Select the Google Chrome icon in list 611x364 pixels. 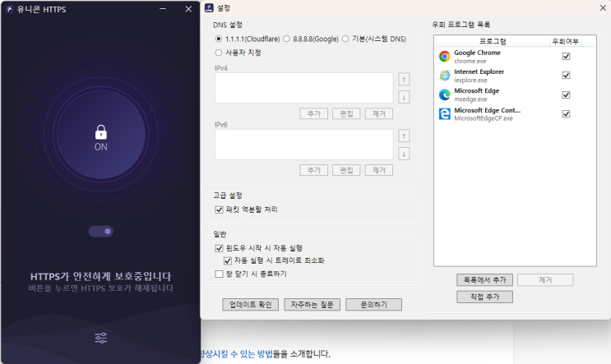pos(445,57)
